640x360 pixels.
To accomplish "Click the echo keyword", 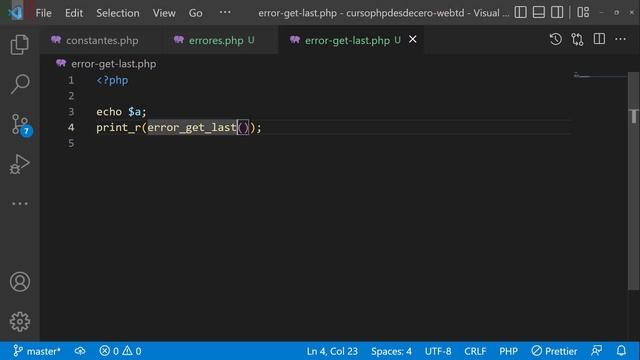I will click(x=109, y=111).
